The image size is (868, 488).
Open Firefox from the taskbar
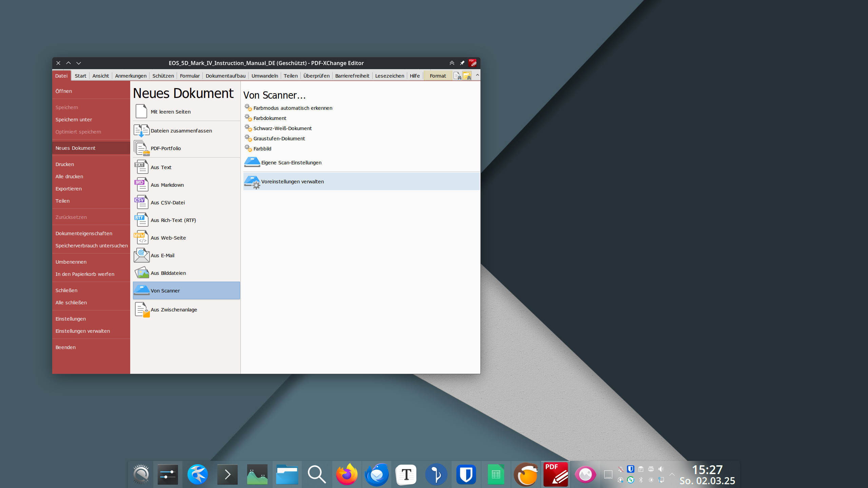(346, 474)
